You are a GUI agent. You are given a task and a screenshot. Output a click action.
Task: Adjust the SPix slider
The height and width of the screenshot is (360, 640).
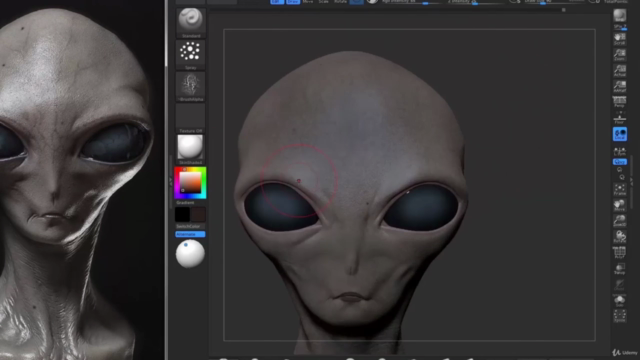620,27
